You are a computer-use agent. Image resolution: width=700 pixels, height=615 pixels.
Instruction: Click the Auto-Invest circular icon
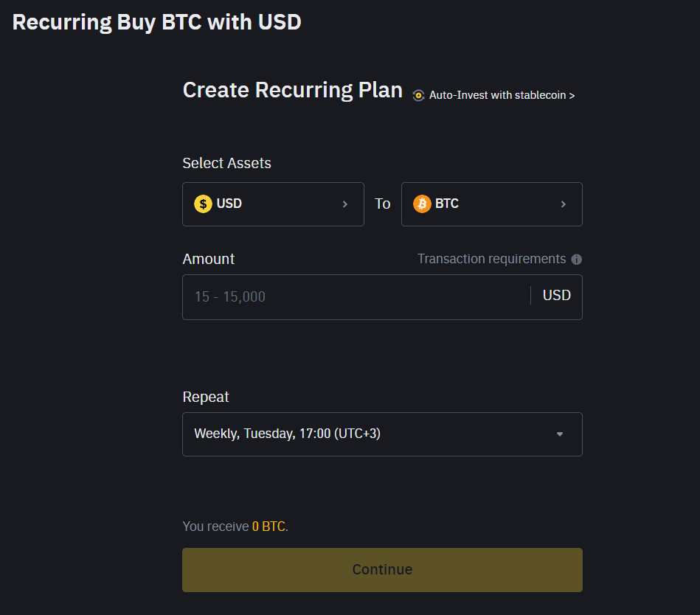(x=418, y=95)
